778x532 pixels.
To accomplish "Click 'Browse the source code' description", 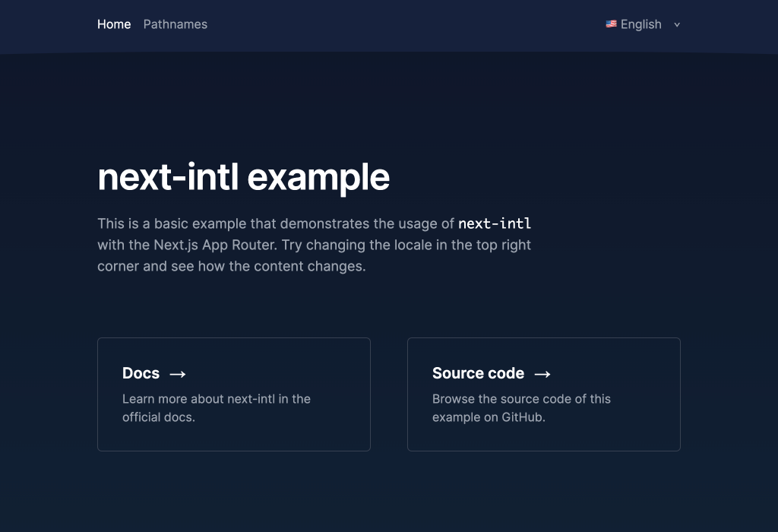I will (521, 408).
